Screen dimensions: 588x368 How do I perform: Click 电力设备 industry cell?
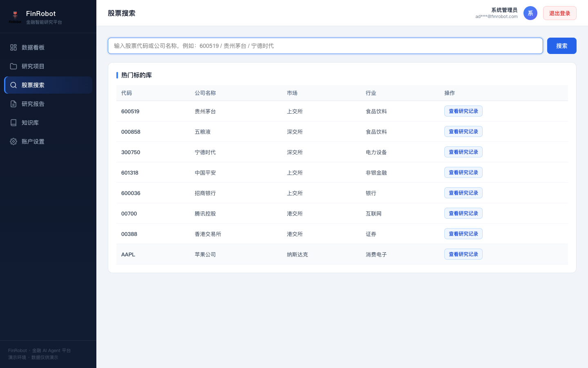[x=376, y=152]
